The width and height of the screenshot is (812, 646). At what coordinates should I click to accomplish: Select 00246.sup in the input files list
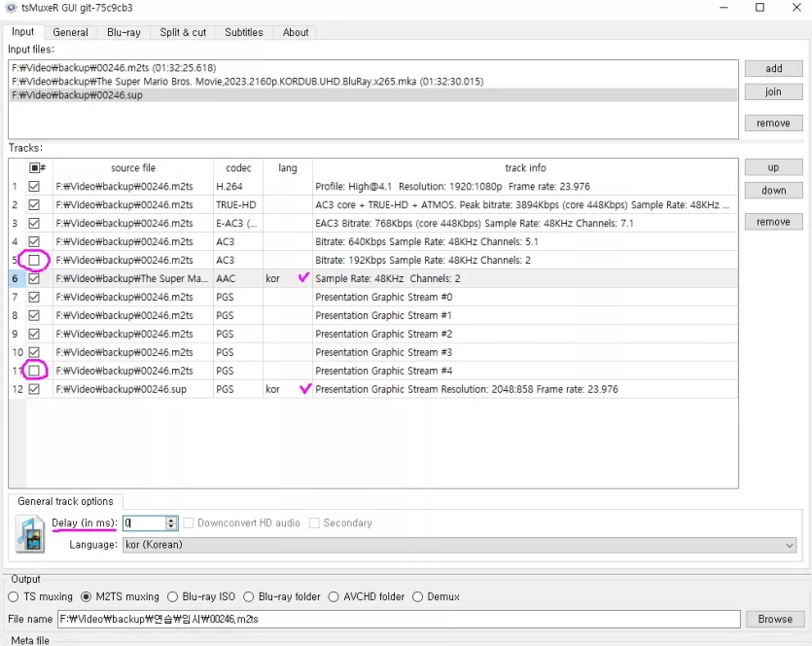point(372,94)
